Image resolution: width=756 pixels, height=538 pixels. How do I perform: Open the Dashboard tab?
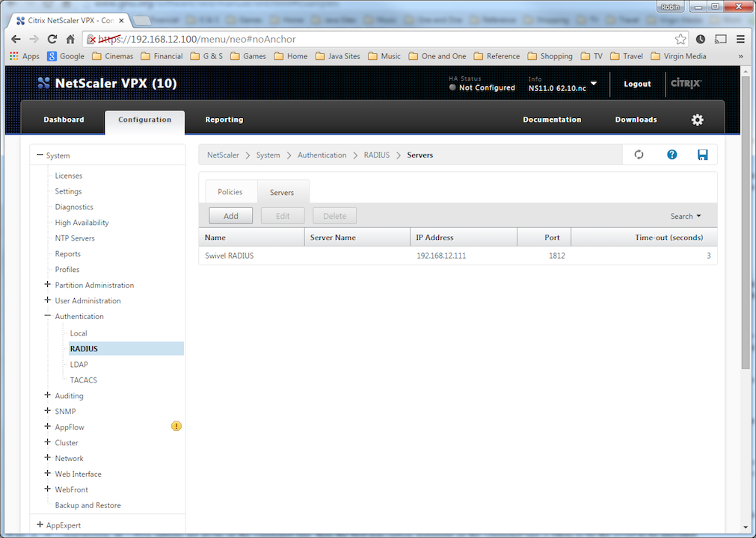click(64, 120)
